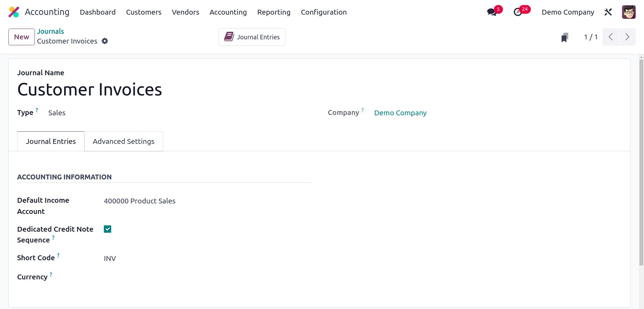Open the Customers menu

coord(144,12)
